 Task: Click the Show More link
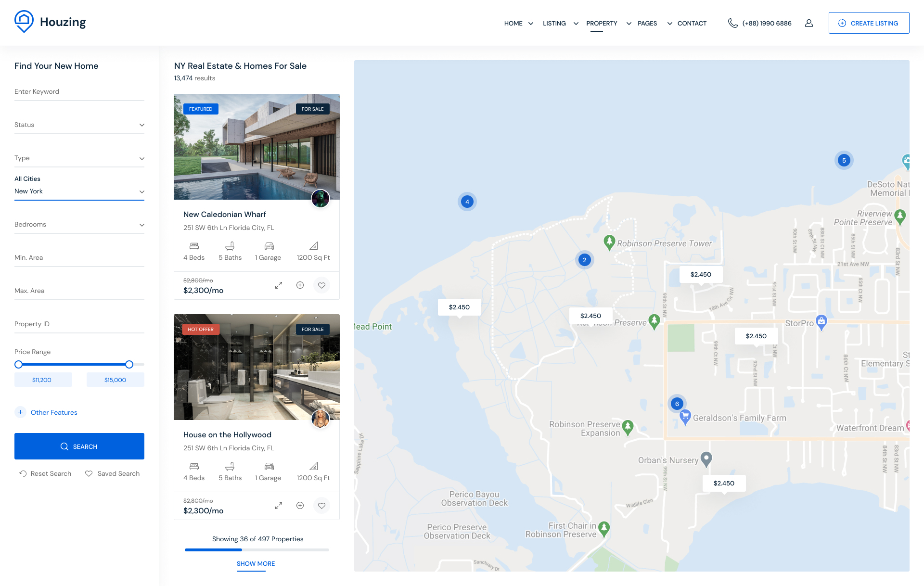pos(256,563)
